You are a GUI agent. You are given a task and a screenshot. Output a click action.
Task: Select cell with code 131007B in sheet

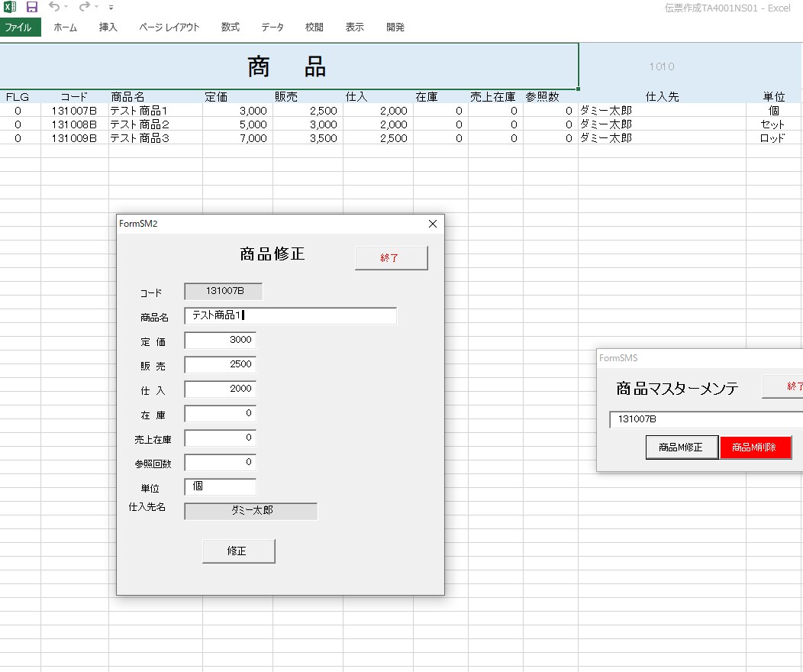74,111
